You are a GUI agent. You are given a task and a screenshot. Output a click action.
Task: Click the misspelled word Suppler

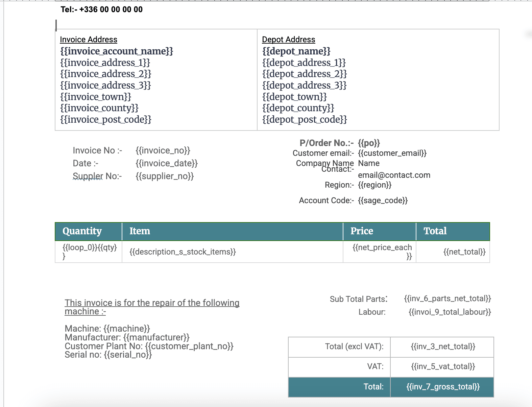click(88, 176)
